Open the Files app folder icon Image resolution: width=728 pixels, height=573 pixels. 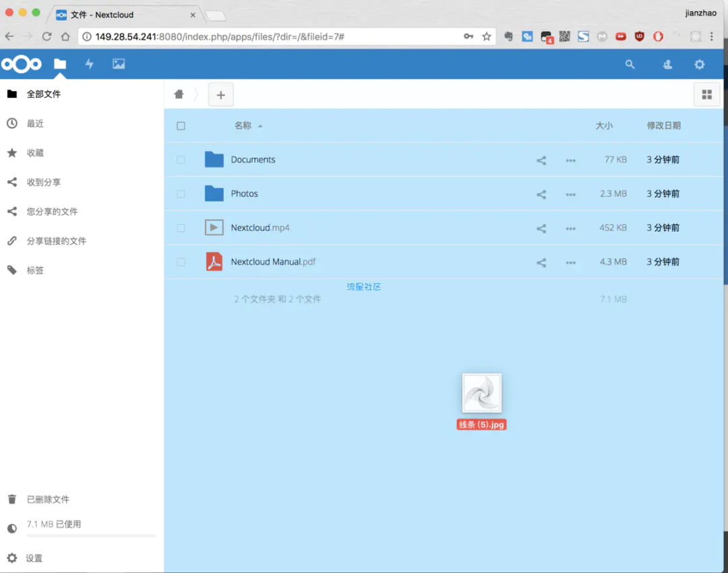(x=60, y=64)
